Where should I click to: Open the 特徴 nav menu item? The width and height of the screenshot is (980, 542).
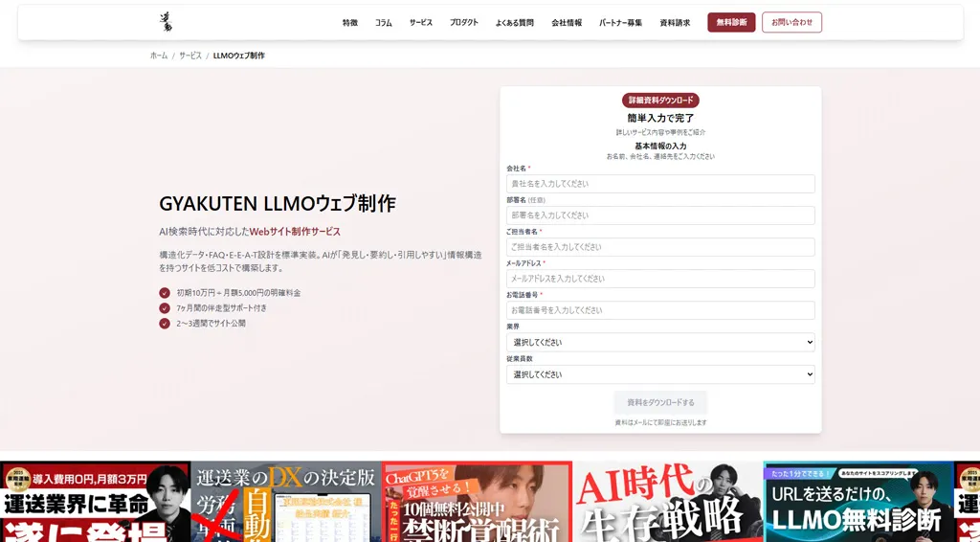click(350, 23)
